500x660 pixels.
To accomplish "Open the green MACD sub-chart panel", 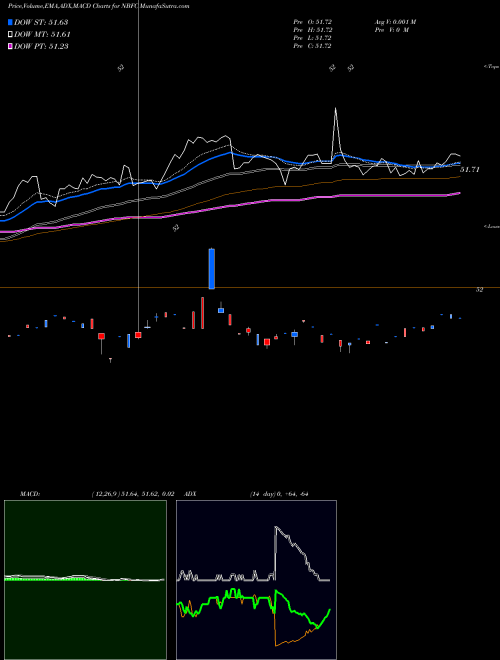I will 85,580.
